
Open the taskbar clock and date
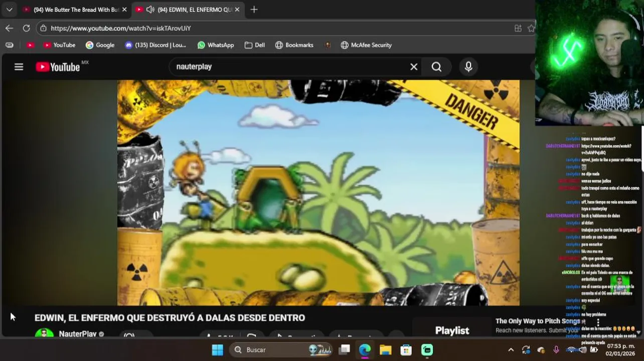[x=620, y=349]
